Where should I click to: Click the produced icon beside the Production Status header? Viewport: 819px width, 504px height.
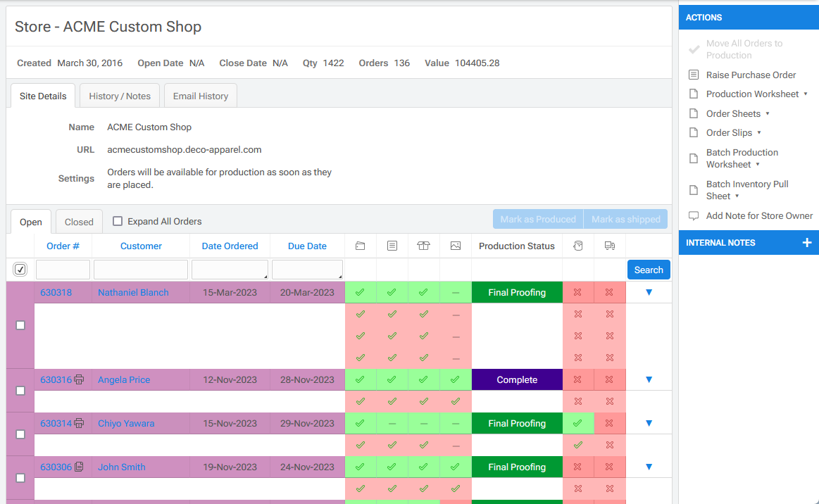tap(577, 246)
